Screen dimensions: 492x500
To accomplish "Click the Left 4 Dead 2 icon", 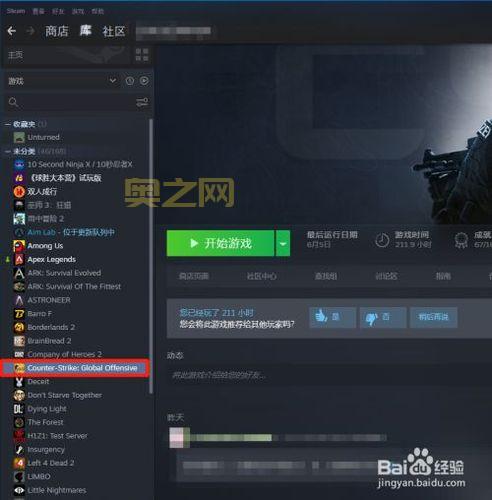I will [19, 463].
